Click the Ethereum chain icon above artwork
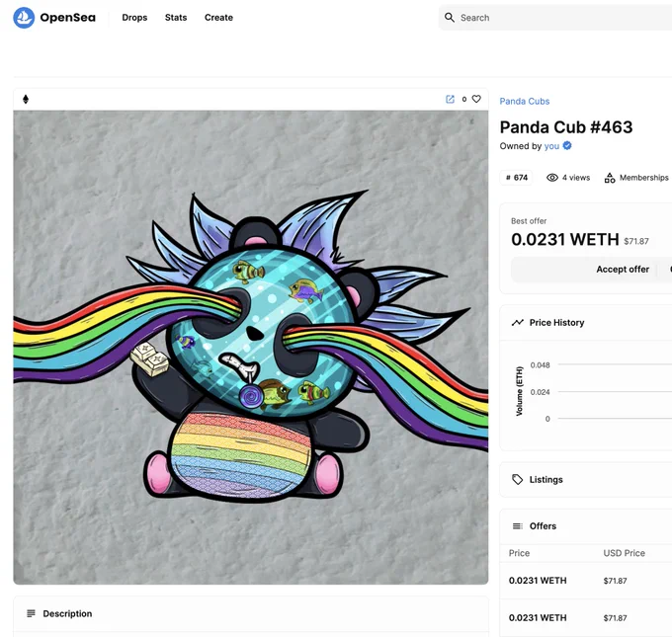This screenshot has width=672, height=637. click(26, 100)
